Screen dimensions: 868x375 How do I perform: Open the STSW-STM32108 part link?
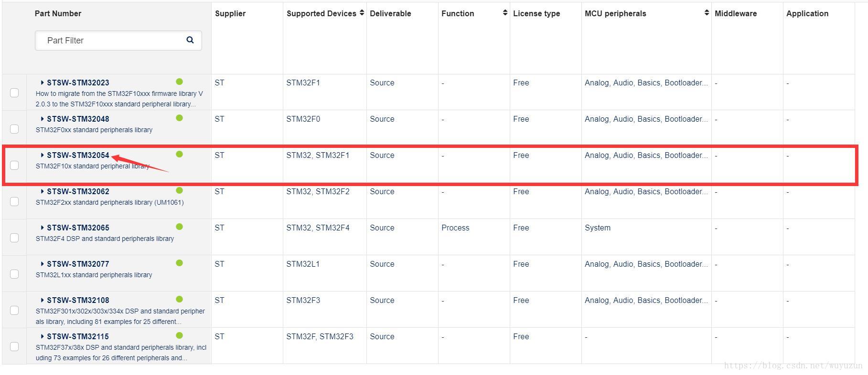[78, 300]
